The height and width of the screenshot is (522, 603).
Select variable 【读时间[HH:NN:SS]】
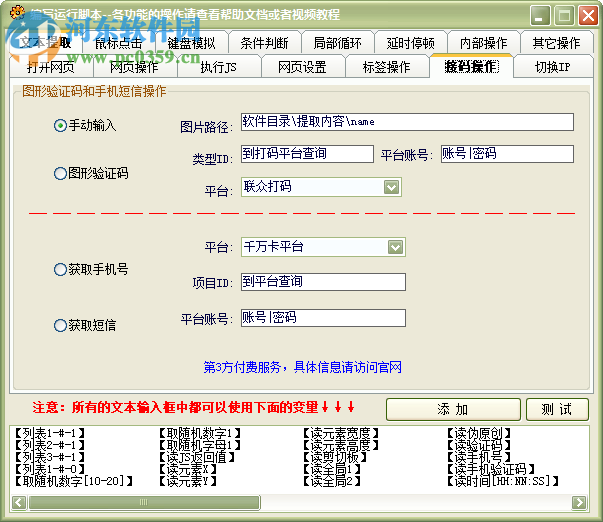pyautogui.click(x=503, y=481)
